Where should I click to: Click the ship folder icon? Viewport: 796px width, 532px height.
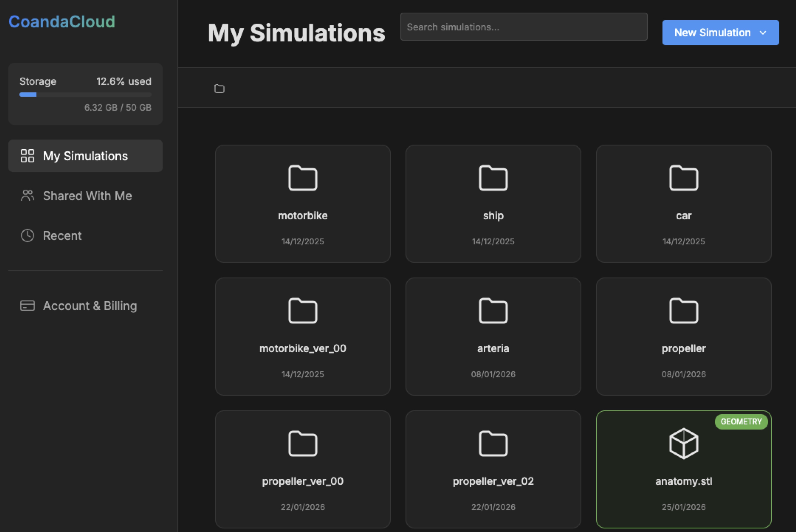(x=493, y=178)
